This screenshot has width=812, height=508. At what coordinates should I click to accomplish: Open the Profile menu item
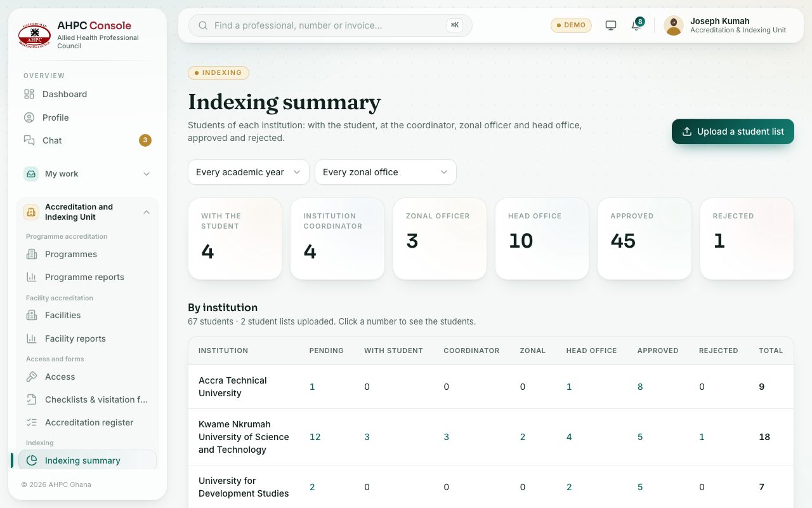pos(88,117)
